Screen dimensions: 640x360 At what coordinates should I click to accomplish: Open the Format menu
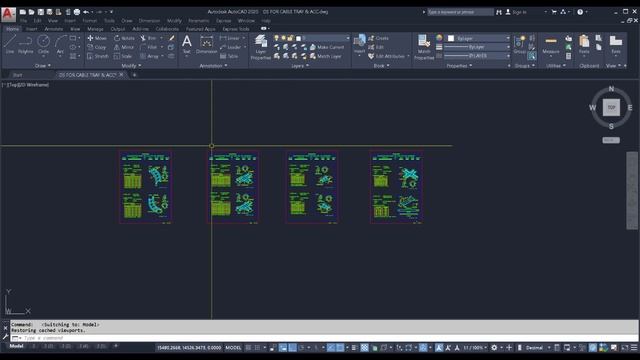coord(89,20)
